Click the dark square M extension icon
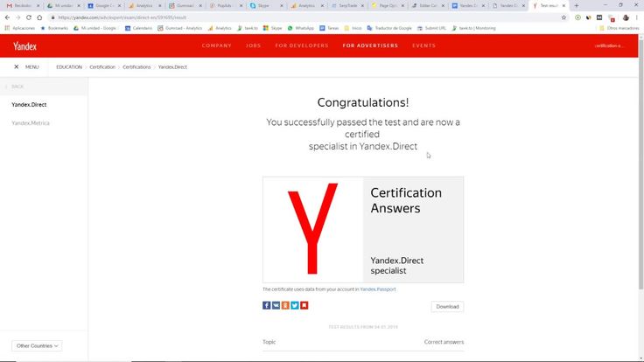The width and height of the screenshot is (644, 362). point(599,17)
